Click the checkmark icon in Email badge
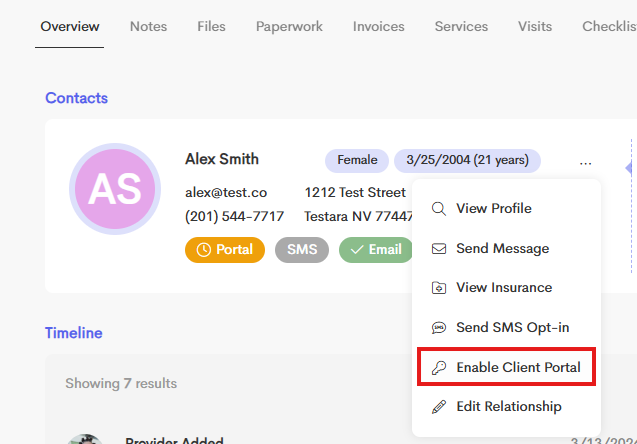 357,250
